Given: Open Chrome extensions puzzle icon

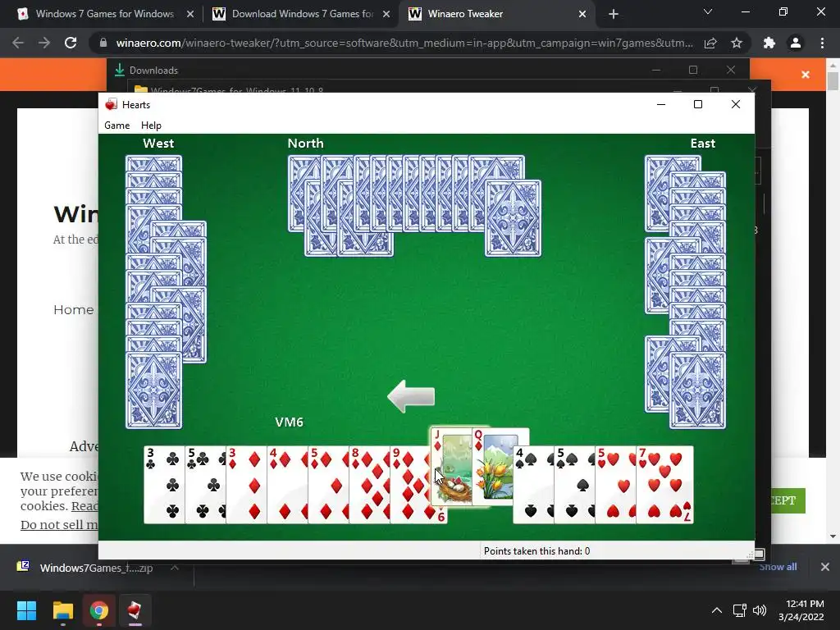Looking at the screenshot, I should [x=769, y=43].
